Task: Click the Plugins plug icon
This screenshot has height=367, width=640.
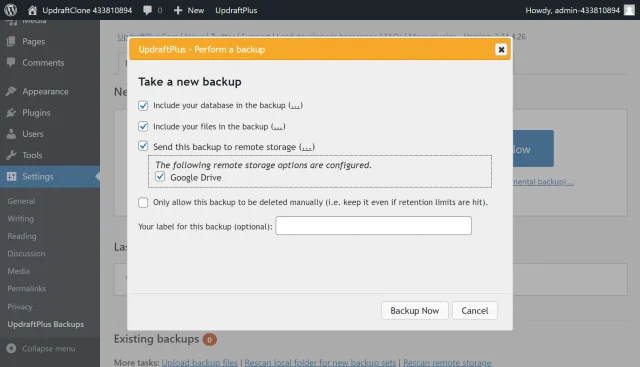Action: (11, 113)
